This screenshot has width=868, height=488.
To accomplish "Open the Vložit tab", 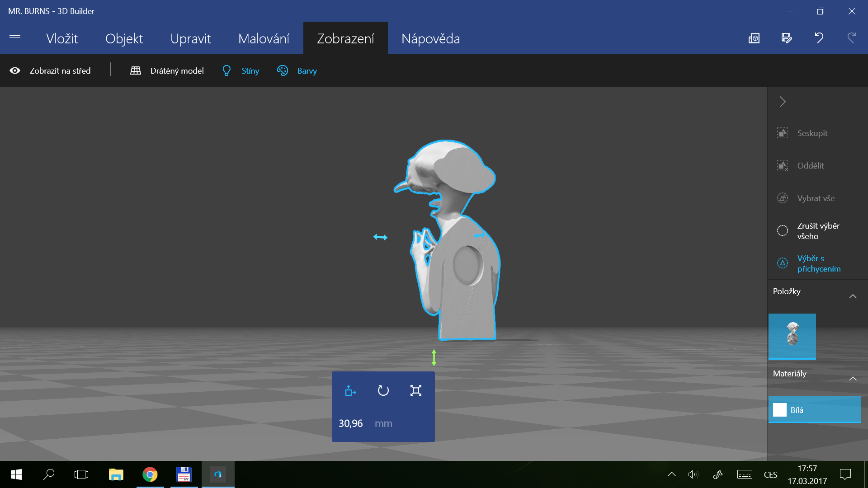I will tap(62, 38).
